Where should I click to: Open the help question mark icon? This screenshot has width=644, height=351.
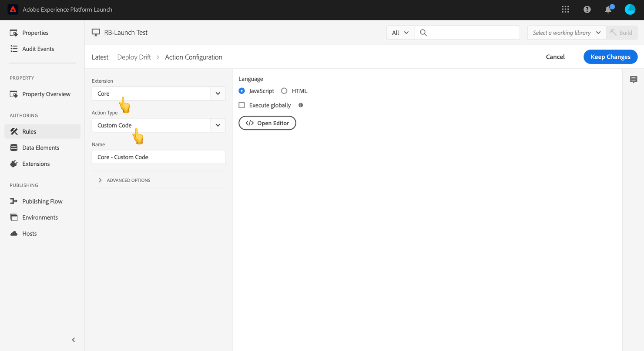(587, 9)
